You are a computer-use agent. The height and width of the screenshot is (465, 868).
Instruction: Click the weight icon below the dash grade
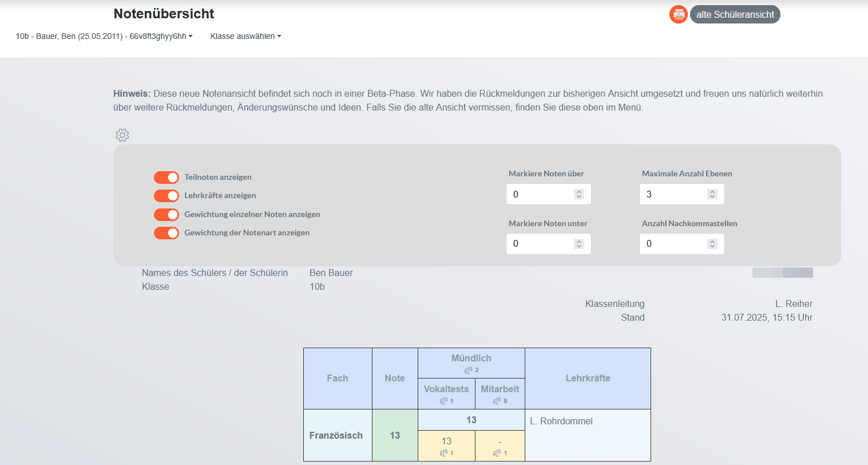click(497, 454)
